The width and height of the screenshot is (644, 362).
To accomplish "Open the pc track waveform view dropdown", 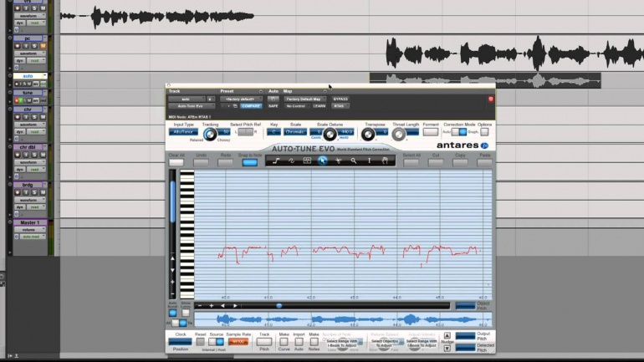I will (x=30, y=54).
